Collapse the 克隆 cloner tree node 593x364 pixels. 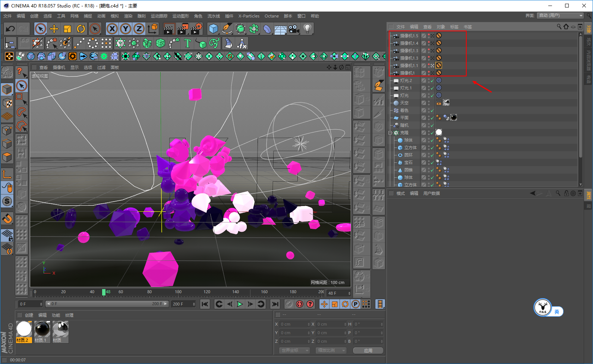(x=390, y=133)
